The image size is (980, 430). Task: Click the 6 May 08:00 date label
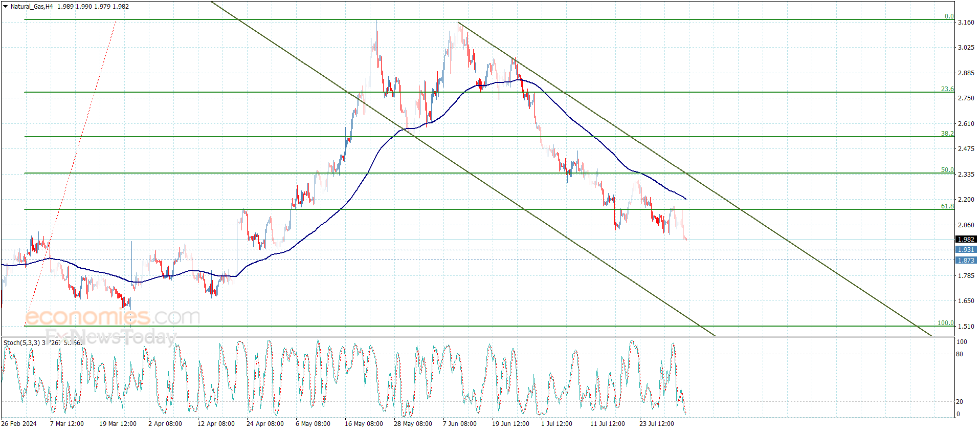pyautogui.click(x=313, y=423)
